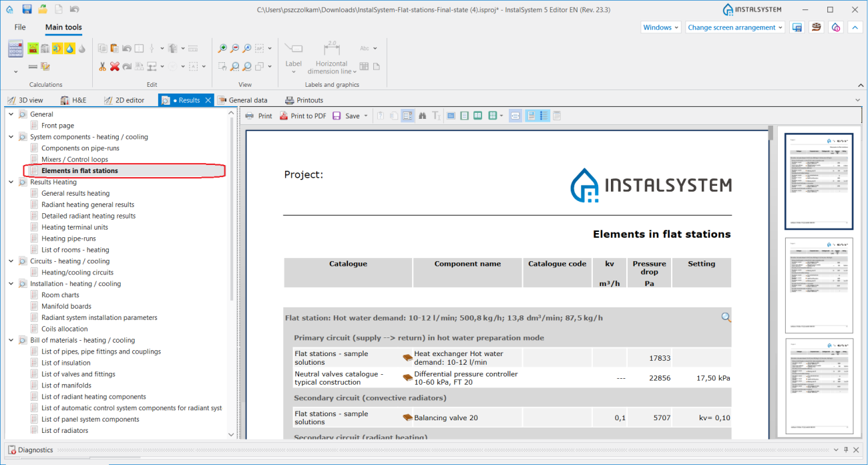
Task: Open the Save dropdown arrow
Action: [x=366, y=116]
